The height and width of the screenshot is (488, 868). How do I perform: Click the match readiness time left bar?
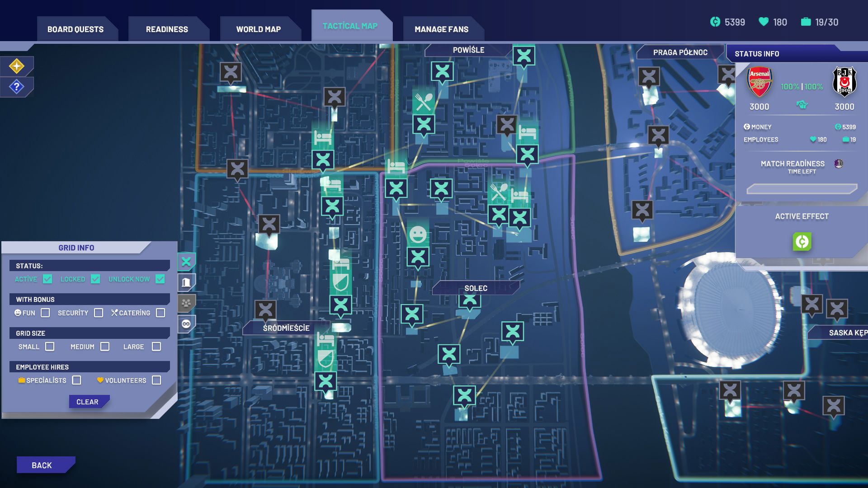(802, 189)
